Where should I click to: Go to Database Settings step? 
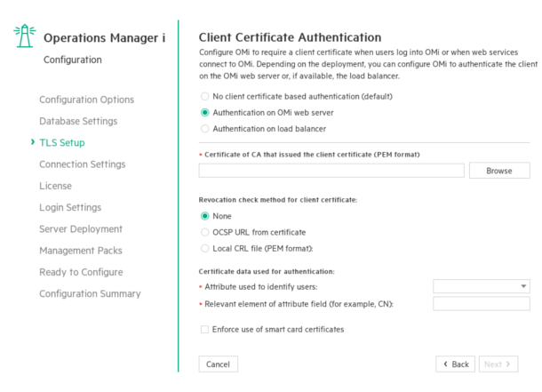coord(78,121)
